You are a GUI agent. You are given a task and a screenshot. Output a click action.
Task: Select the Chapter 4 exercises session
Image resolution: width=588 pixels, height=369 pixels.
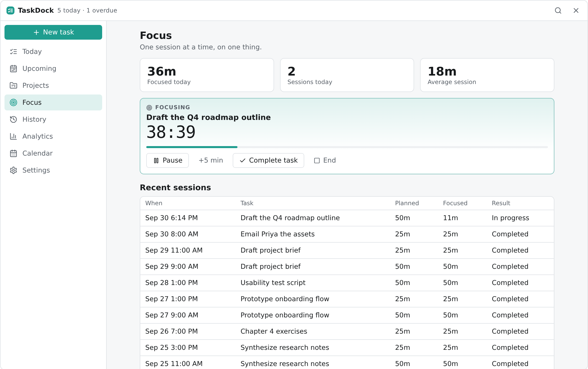pyautogui.click(x=347, y=331)
